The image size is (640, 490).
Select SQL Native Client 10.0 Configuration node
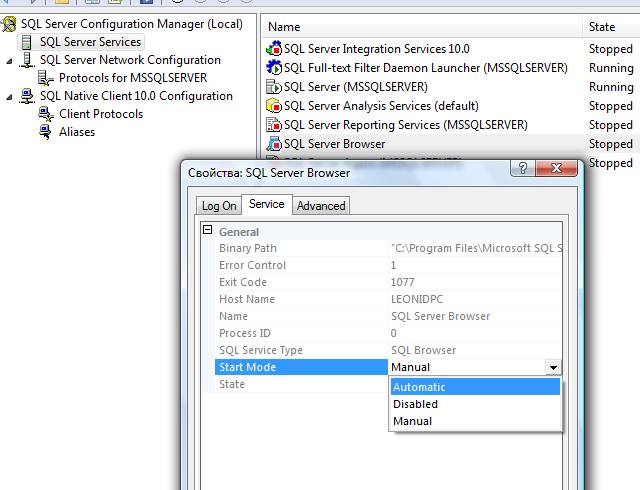(x=136, y=96)
